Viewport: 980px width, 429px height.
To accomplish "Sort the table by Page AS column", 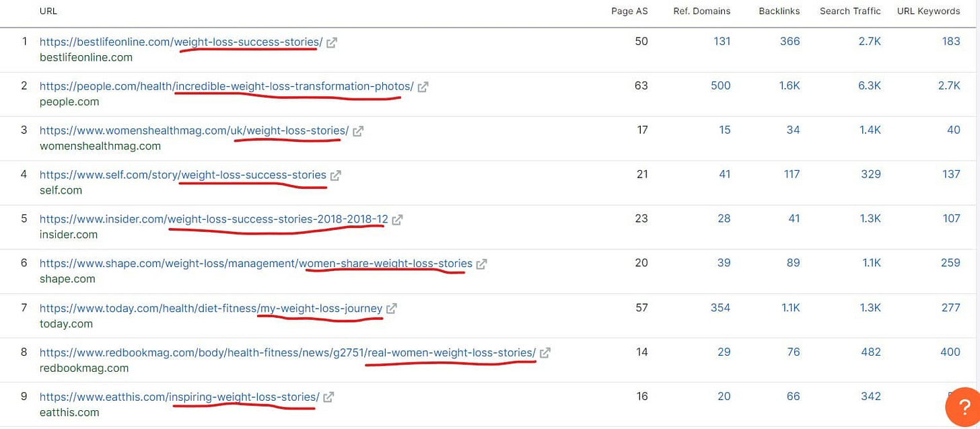I will 629,11.
